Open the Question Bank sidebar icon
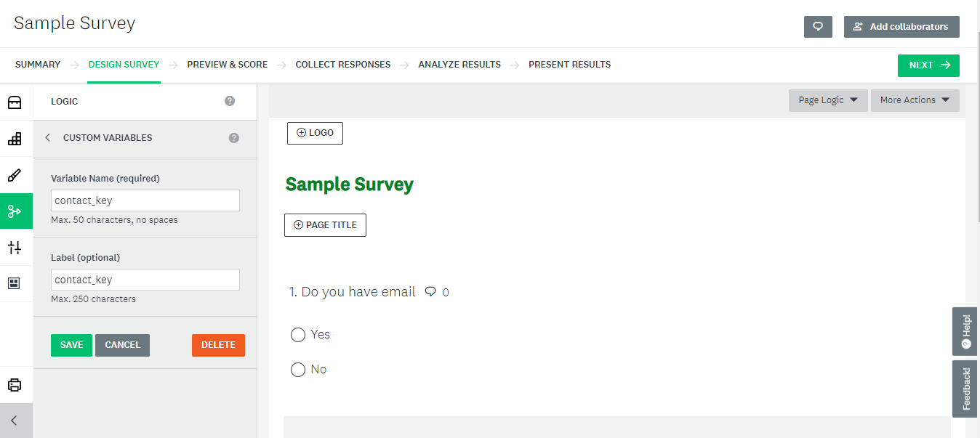 point(15,102)
